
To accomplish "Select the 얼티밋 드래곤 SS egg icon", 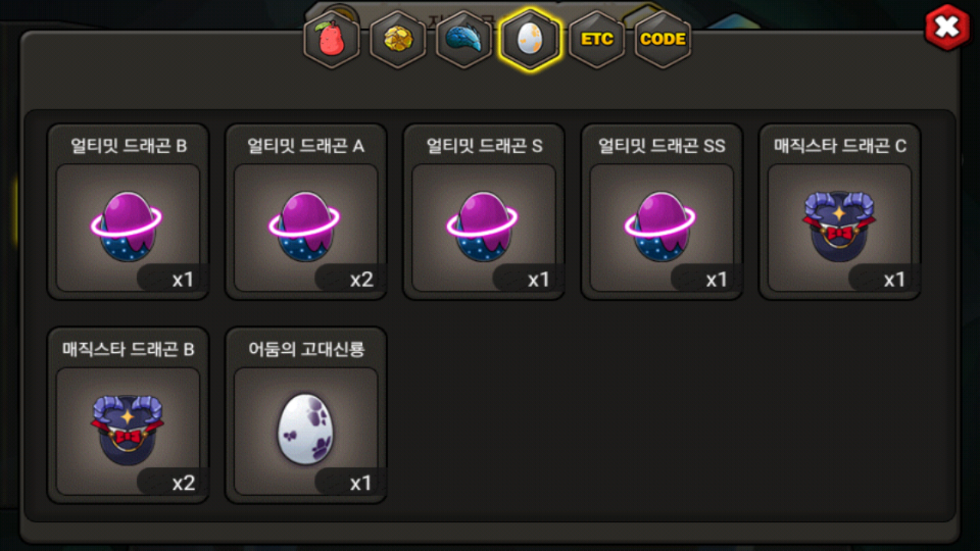I will (661, 227).
